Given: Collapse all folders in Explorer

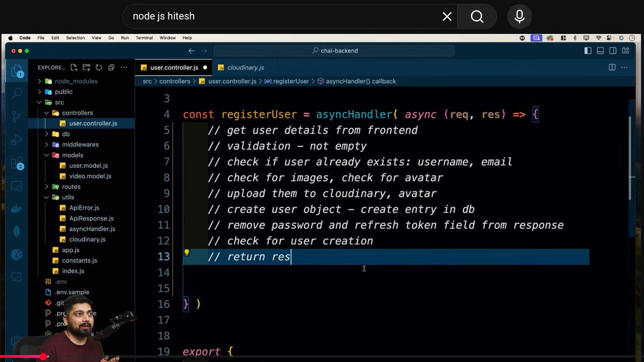Looking at the screenshot, I should point(111,68).
